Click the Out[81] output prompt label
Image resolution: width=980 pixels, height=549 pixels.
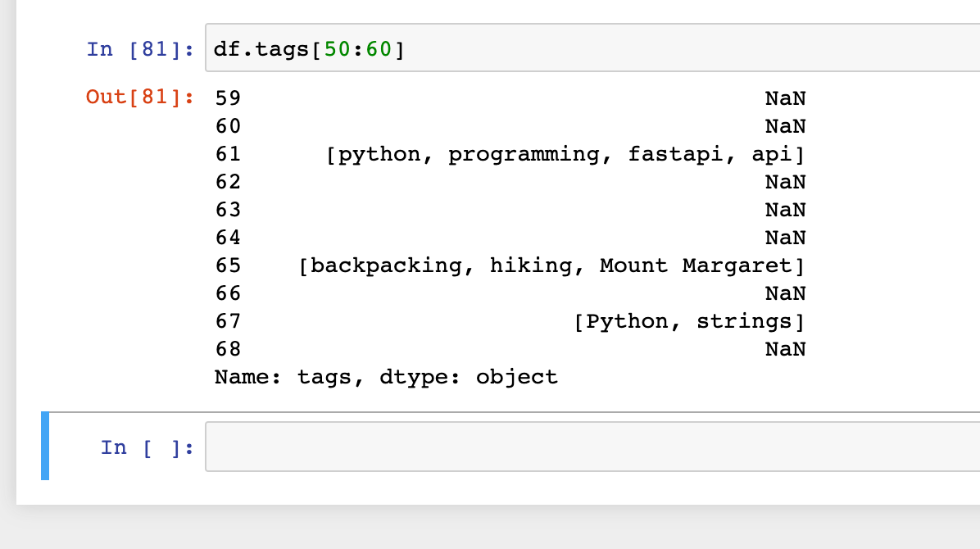point(140,98)
